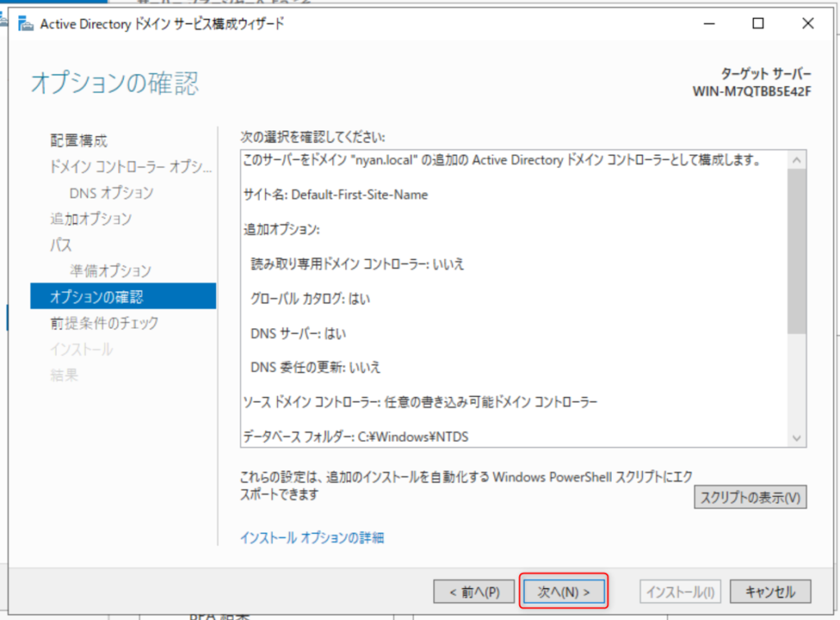Show script via スクリプトの表示(V) button
The image size is (840, 620).
(750, 497)
